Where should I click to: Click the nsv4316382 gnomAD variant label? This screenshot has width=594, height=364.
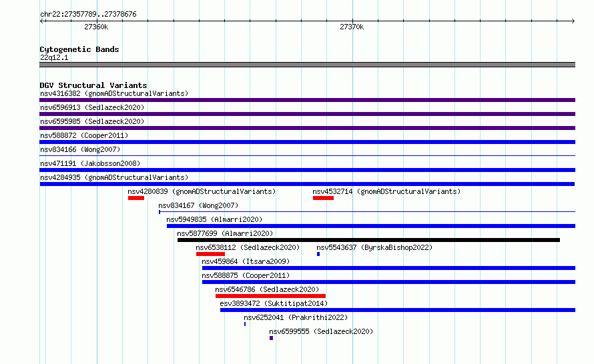point(114,93)
